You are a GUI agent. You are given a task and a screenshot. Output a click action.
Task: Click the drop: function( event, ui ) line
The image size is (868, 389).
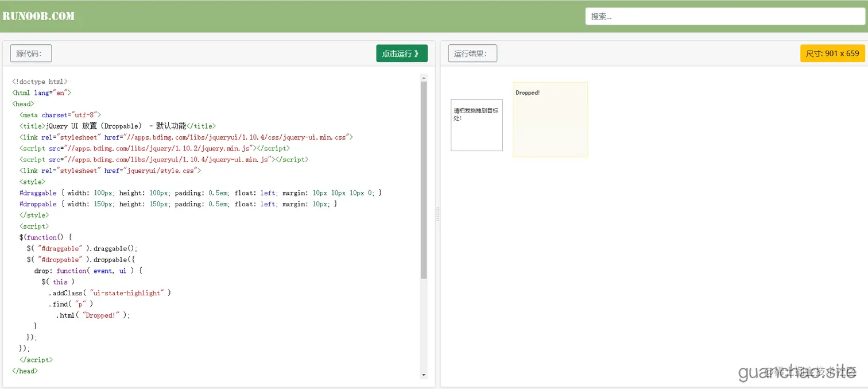(88, 271)
